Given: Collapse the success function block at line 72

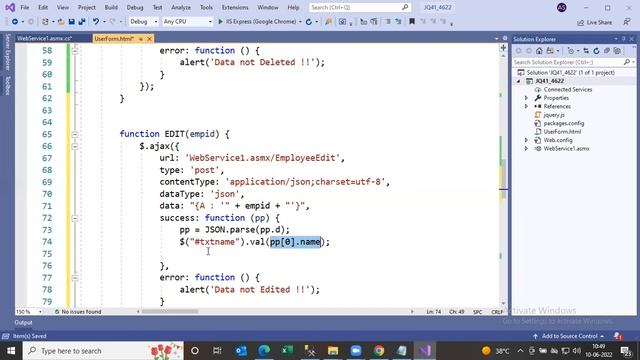Looking at the screenshot, I should click(75, 218).
